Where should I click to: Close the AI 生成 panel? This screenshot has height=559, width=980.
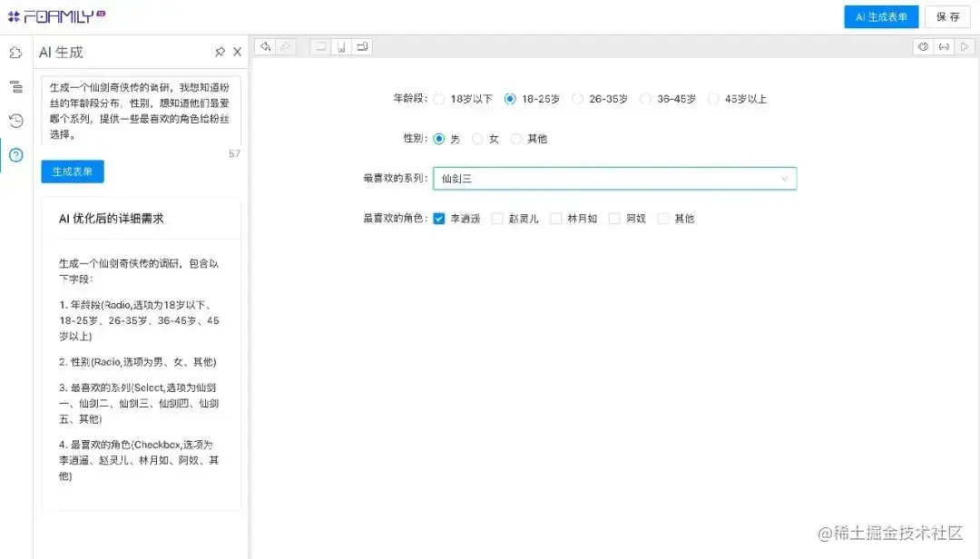point(238,52)
